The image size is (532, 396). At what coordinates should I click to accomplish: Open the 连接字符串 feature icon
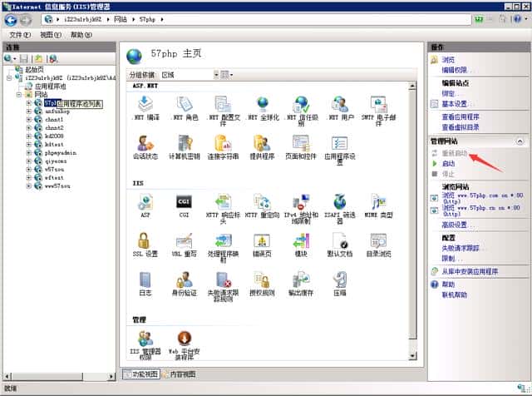click(223, 143)
